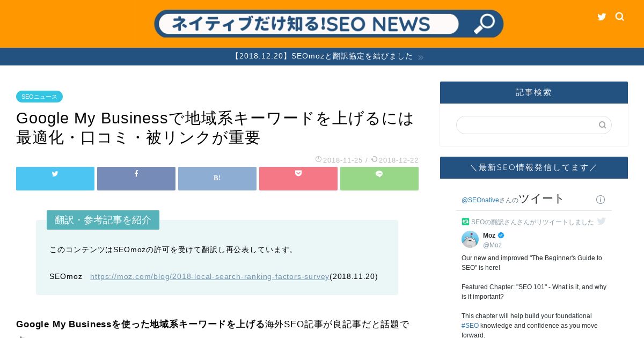
Task: Share the article on Facebook
Action: click(x=136, y=179)
